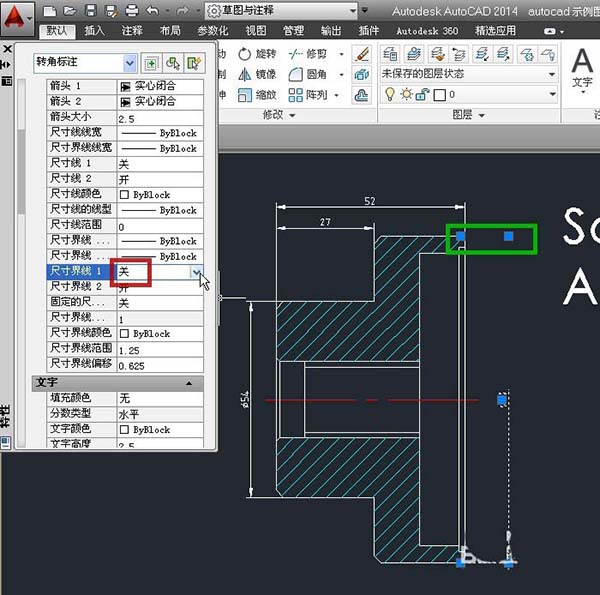
Task: Open the Trim tool dropdown arrow
Action: click(341, 54)
